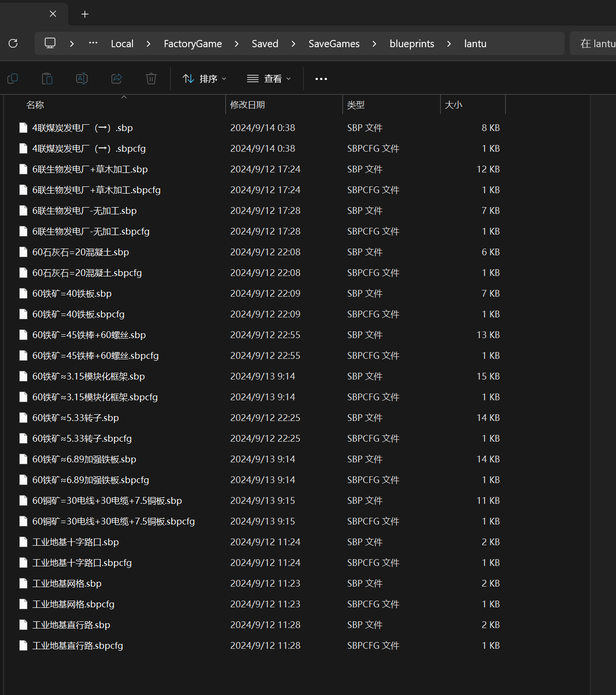616x695 pixels.
Task: Open a new tab with the plus button
Action: (85, 14)
